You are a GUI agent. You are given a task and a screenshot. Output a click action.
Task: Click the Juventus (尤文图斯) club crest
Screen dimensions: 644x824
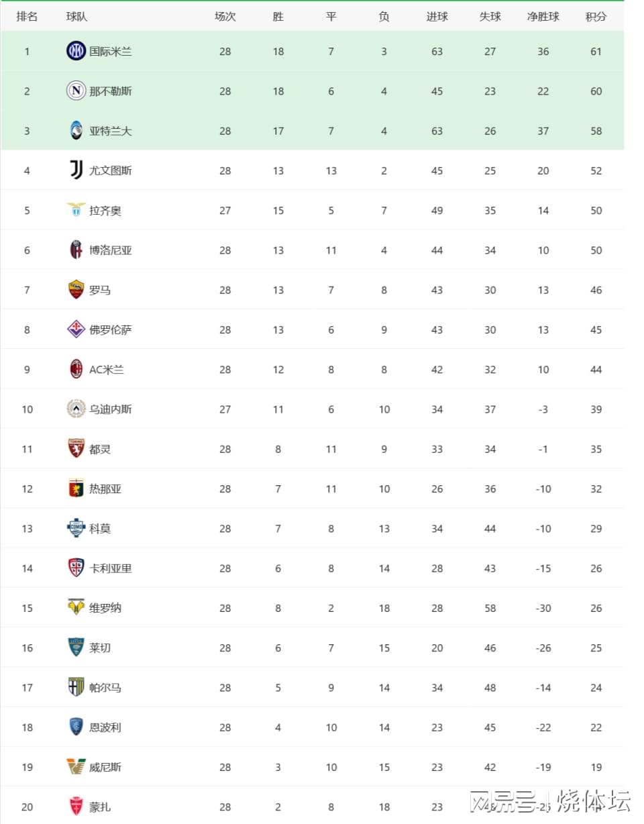[x=76, y=170]
